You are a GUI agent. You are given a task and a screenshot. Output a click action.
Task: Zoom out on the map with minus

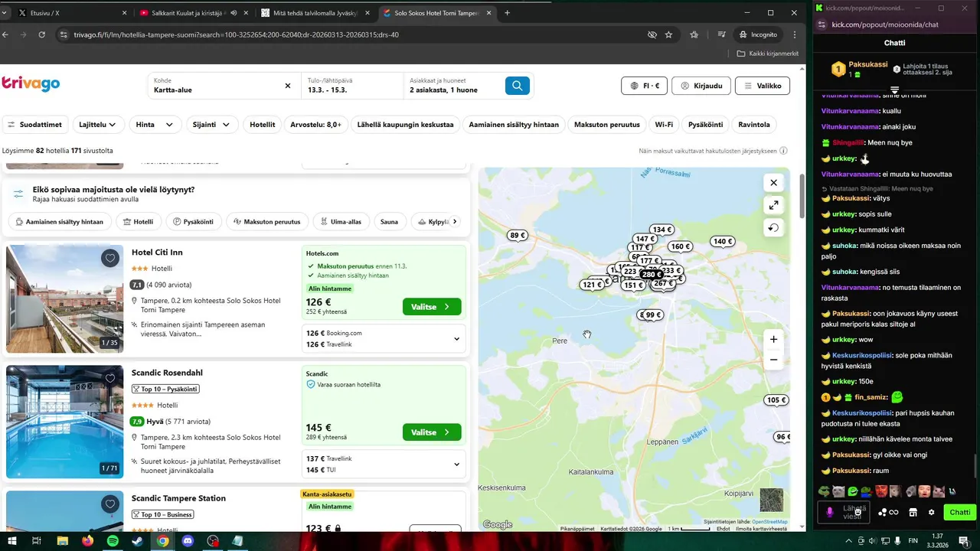tap(773, 360)
